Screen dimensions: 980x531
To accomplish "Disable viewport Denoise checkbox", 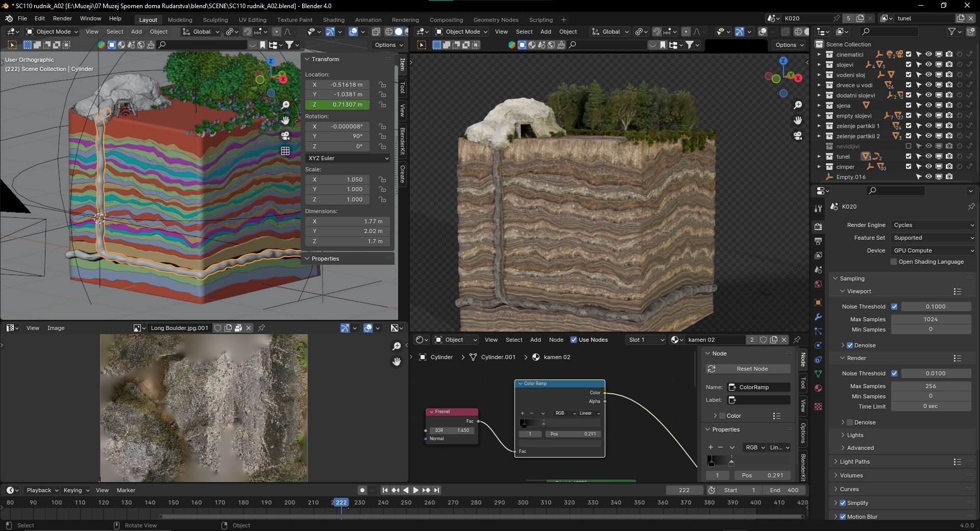I will click(x=850, y=345).
